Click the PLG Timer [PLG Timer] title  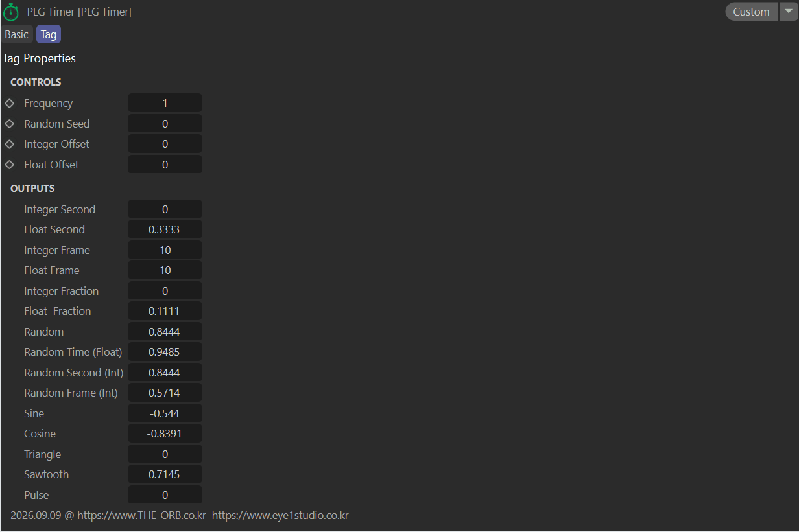79,12
